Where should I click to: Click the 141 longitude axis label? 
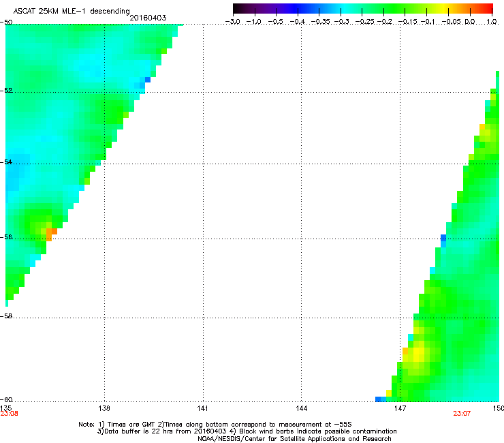click(x=202, y=408)
